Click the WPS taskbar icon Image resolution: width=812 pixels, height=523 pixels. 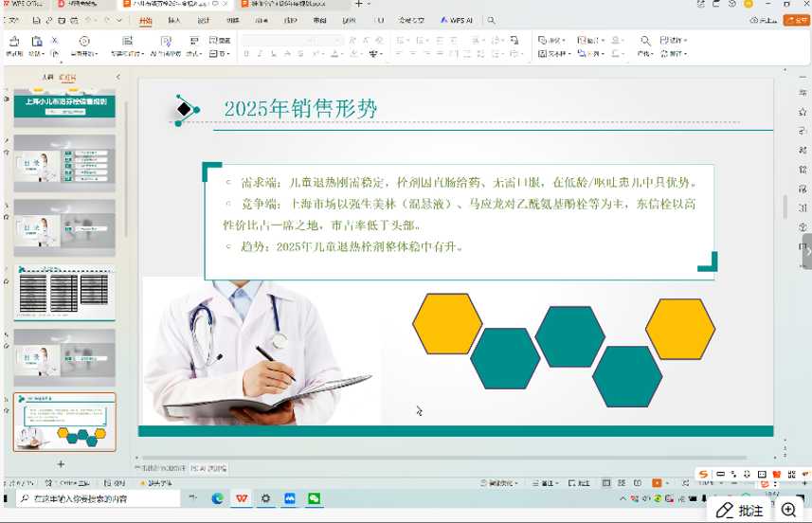coord(242,498)
